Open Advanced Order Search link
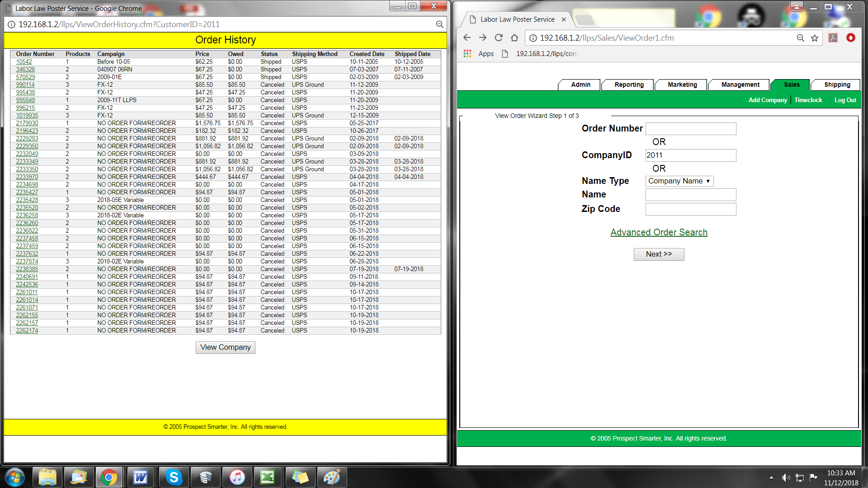 (659, 232)
